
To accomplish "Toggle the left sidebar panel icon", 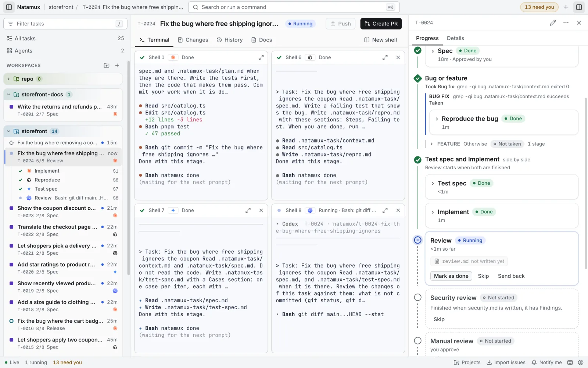I will click(x=9, y=7).
